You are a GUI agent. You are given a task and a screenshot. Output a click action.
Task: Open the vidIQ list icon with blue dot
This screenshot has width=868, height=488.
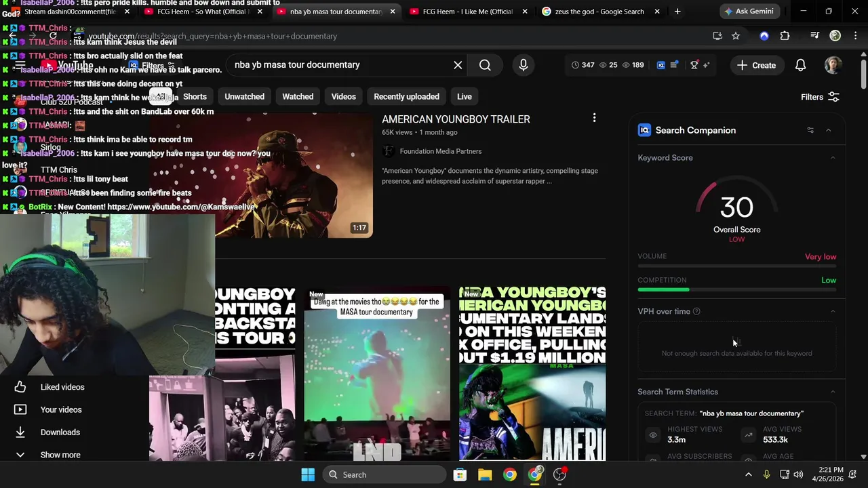pyautogui.click(x=674, y=65)
